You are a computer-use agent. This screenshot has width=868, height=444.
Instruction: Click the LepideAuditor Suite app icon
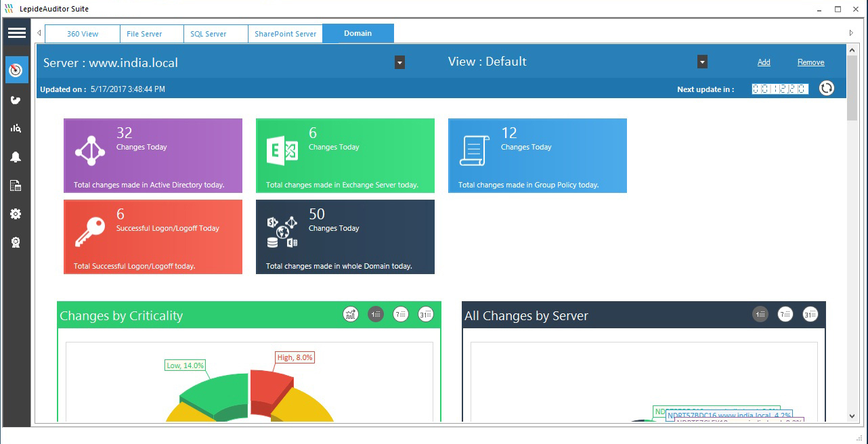pos(8,9)
